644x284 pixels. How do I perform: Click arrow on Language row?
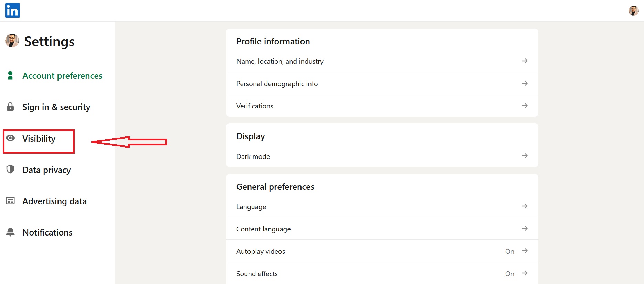pyautogui.click(x=525, y=206)
